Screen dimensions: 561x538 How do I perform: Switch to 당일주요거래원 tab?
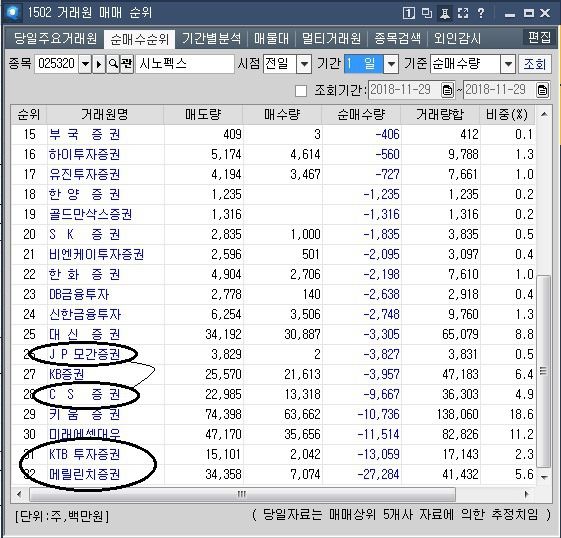[x=55, y=39]
